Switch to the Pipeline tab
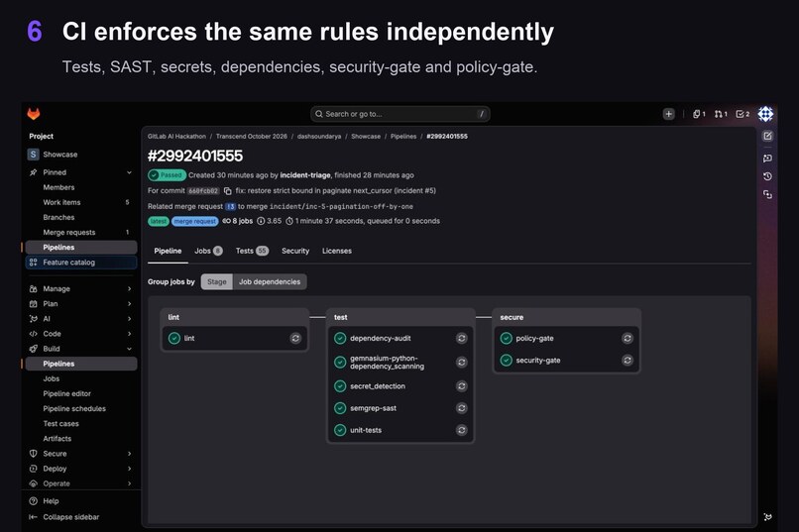The height and width of the screenshot is (532, 799). (168, 251)
